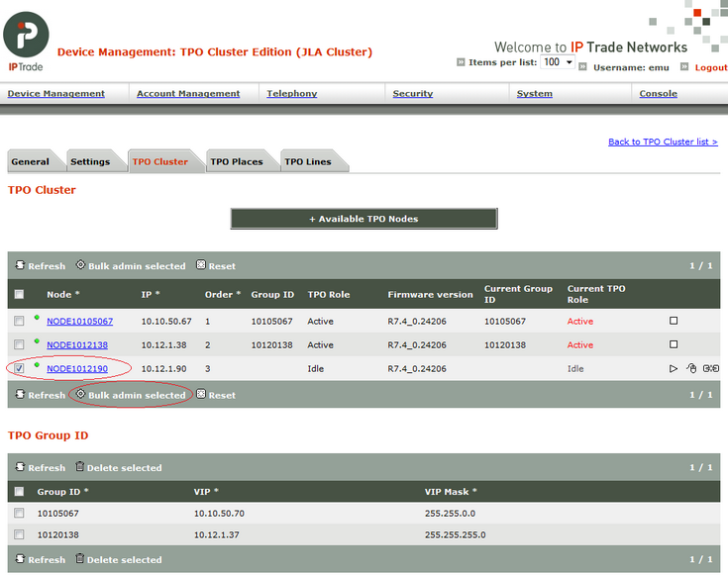The height and width of the screenshot is (575, 728).
Task: Open Console menu
Action: [x=658, y=94]
